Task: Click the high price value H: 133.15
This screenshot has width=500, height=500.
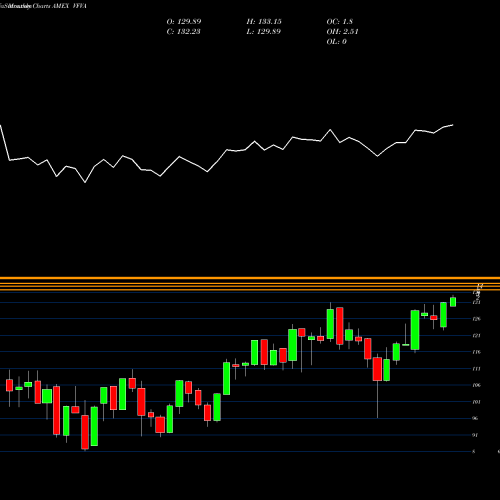Action: click(264, 22)
